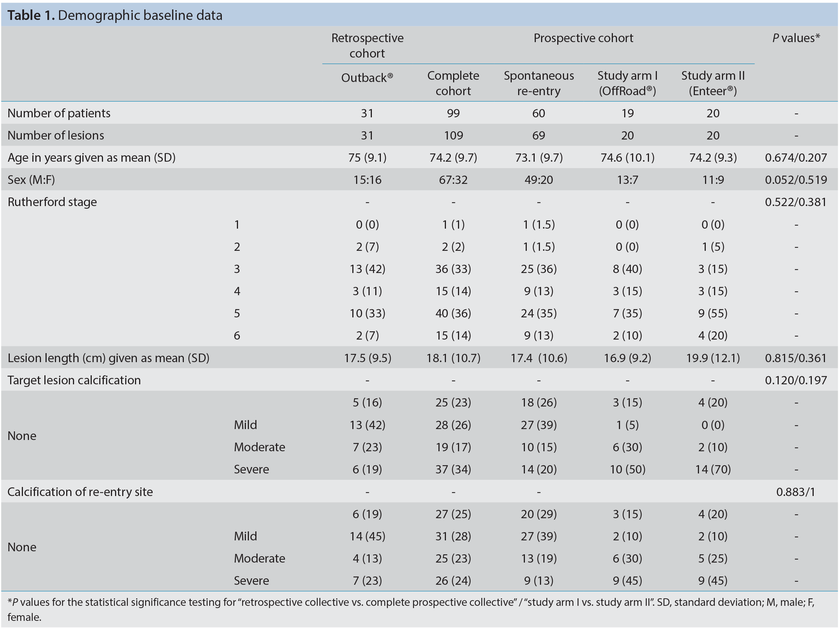Click the complete cohort lesion count '109'
Screen dimensions: 840x628
(x=453, y=135)
